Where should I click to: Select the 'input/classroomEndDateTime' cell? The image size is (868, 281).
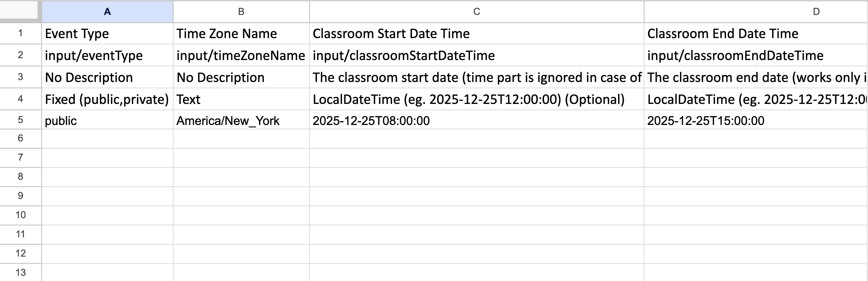click(x=756, y=55)
